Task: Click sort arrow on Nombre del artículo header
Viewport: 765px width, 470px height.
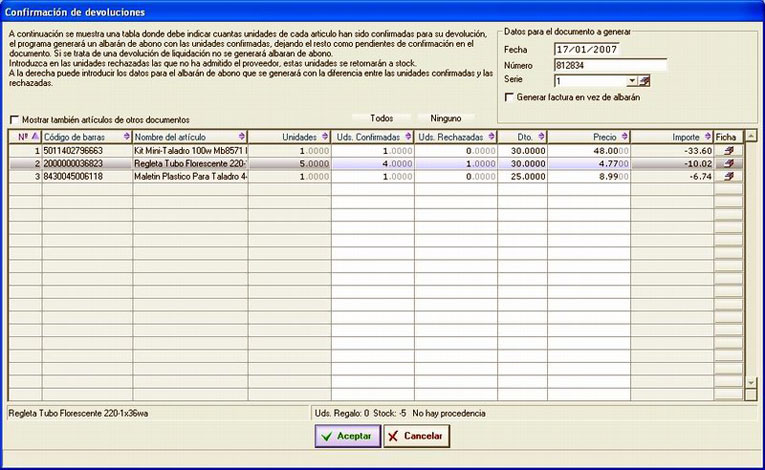Action: 242,137
